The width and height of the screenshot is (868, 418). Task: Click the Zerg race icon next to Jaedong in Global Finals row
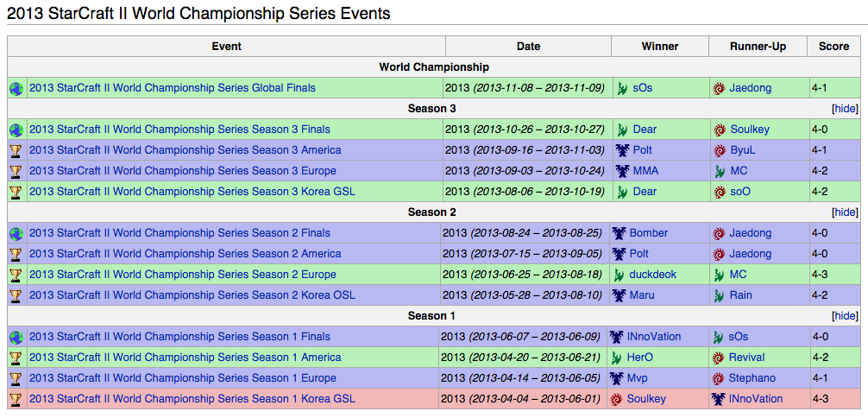(719, 88)
